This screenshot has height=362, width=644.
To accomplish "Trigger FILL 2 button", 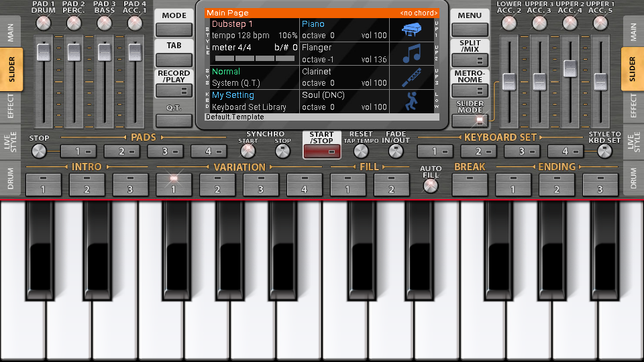I will 391,185.
